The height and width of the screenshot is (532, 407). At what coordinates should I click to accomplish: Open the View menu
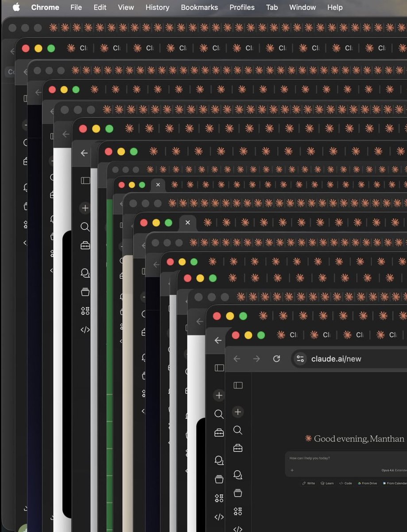(x=126, y=7)
